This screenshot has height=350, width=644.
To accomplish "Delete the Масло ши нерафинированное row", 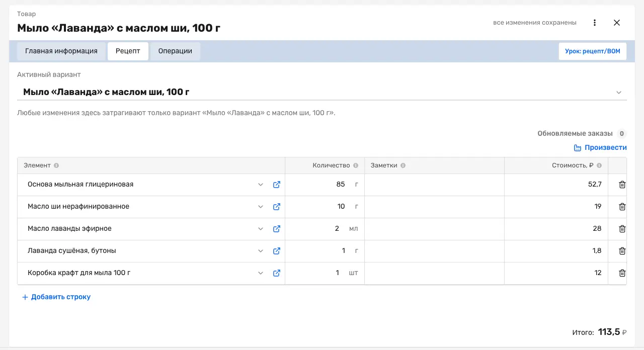I will pyautogui.click(x=622, y=207).
